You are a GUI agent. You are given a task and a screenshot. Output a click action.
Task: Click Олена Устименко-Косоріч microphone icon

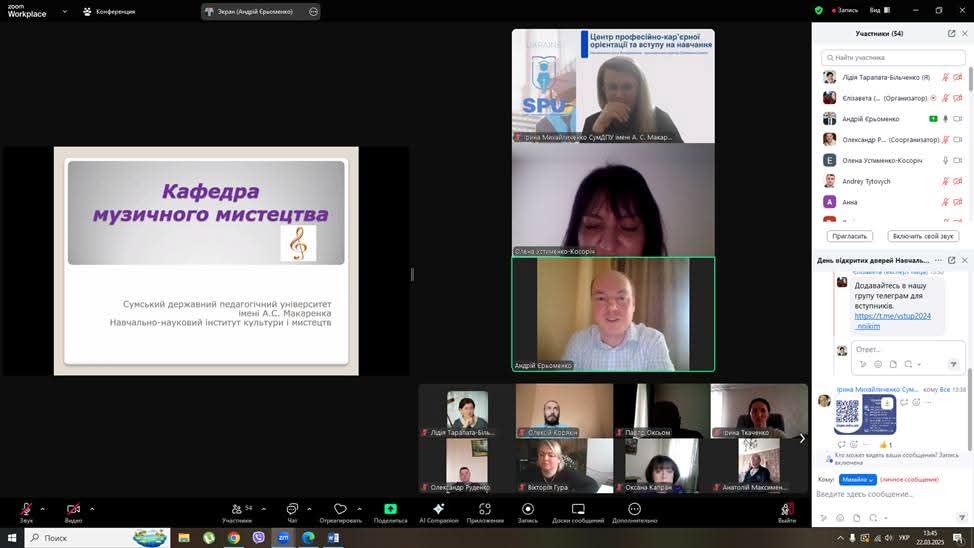[945, 160]
